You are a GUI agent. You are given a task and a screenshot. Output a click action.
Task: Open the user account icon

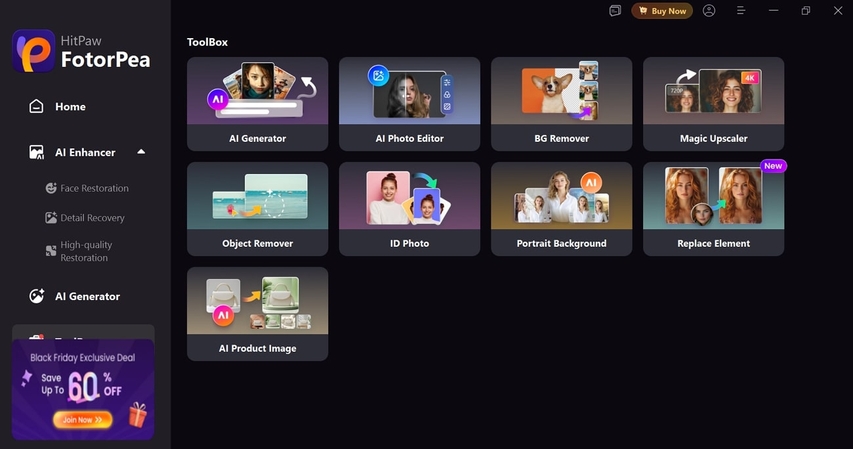tap(709, 11)
